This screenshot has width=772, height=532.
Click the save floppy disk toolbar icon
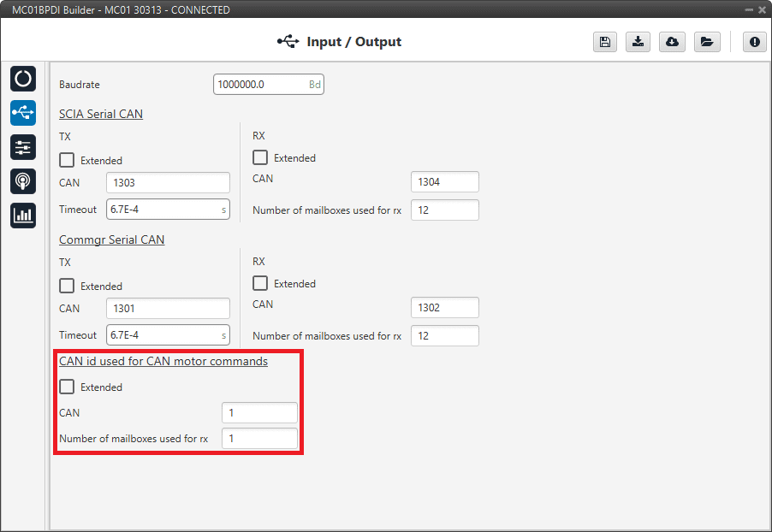[605, 42]
